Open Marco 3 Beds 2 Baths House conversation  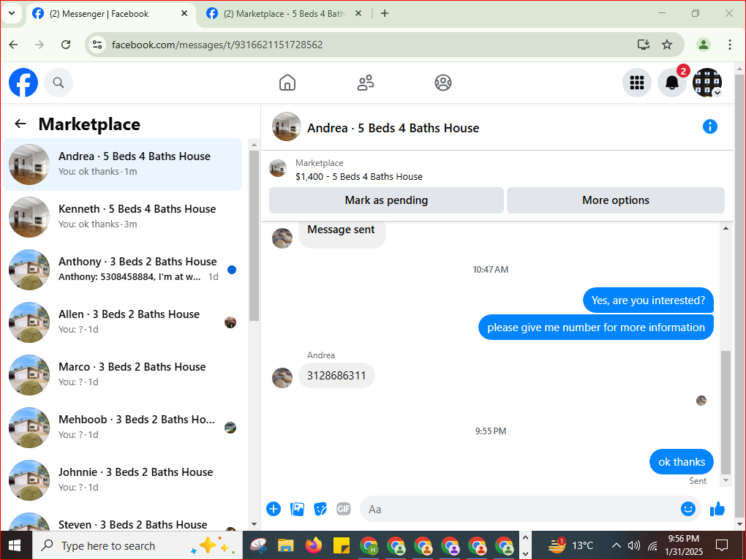click(123, 375)
